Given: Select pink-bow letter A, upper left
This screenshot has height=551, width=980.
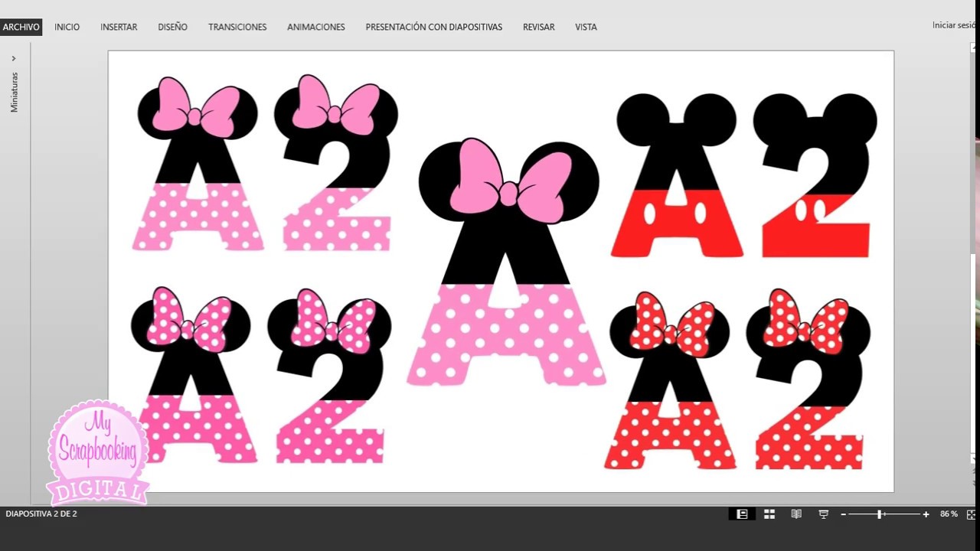Looking at the screenshot, I should (x=198, y=164).
